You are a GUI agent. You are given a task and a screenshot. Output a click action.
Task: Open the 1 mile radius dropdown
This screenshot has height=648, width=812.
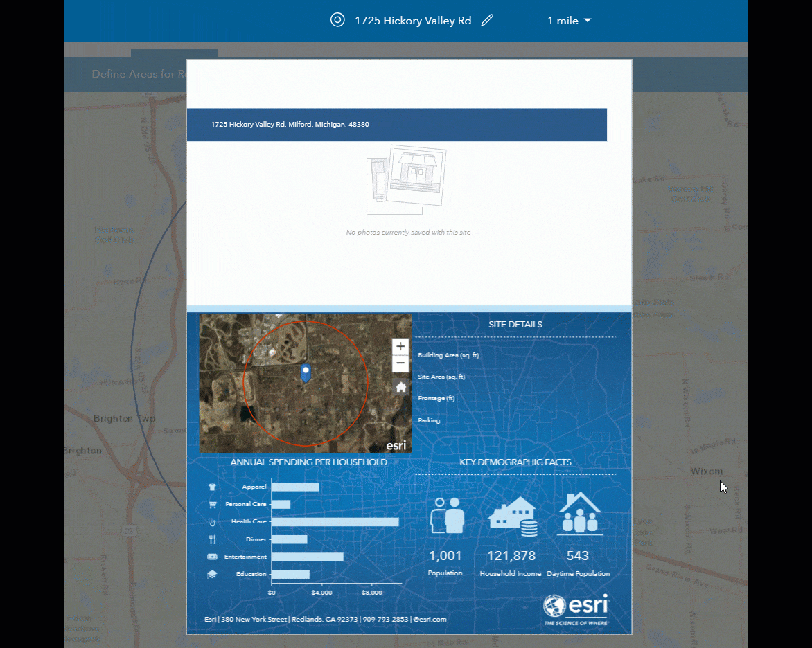(568, 20)
